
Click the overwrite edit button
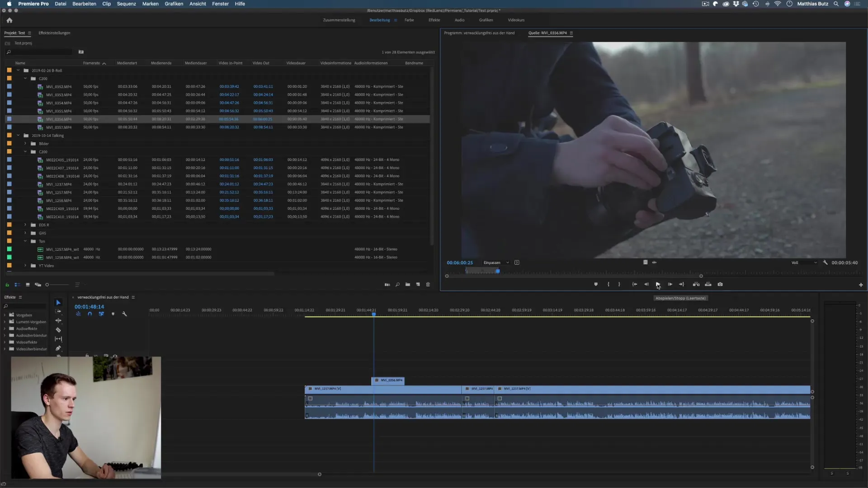(x=708, y=284)
